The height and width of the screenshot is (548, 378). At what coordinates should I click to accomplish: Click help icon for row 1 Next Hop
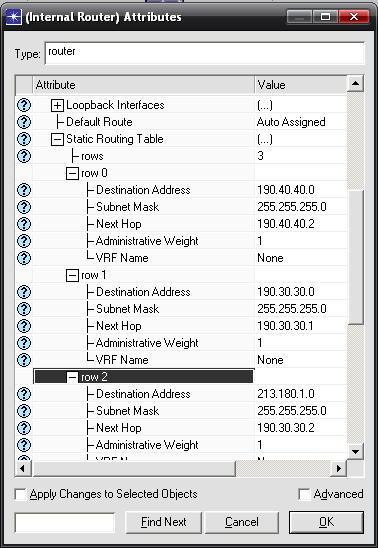click(x=24, y=326)
